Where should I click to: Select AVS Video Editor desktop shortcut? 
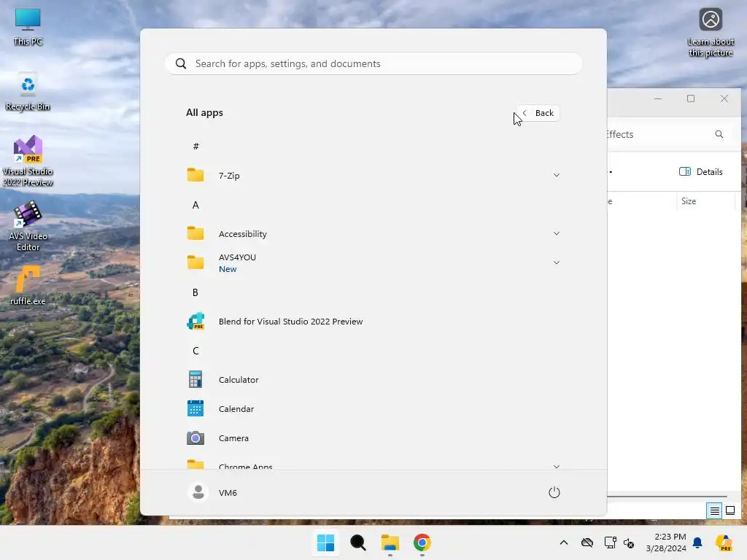[28, 226]
